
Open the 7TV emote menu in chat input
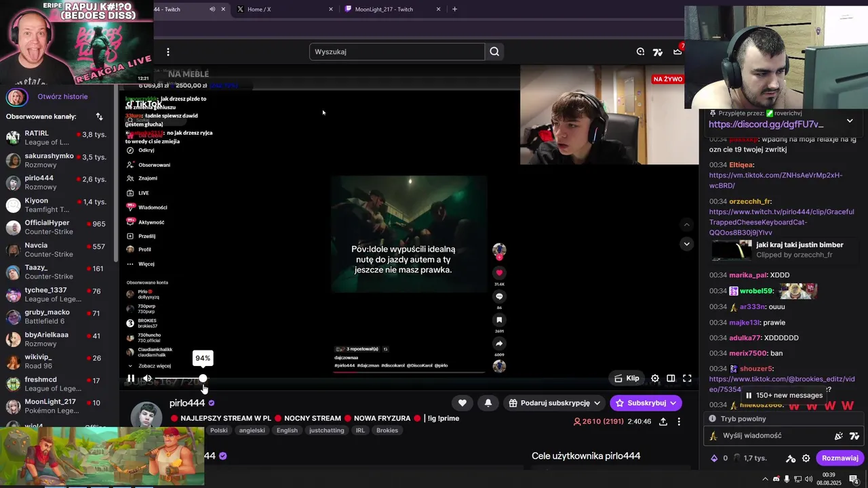[x=854, y=436]
